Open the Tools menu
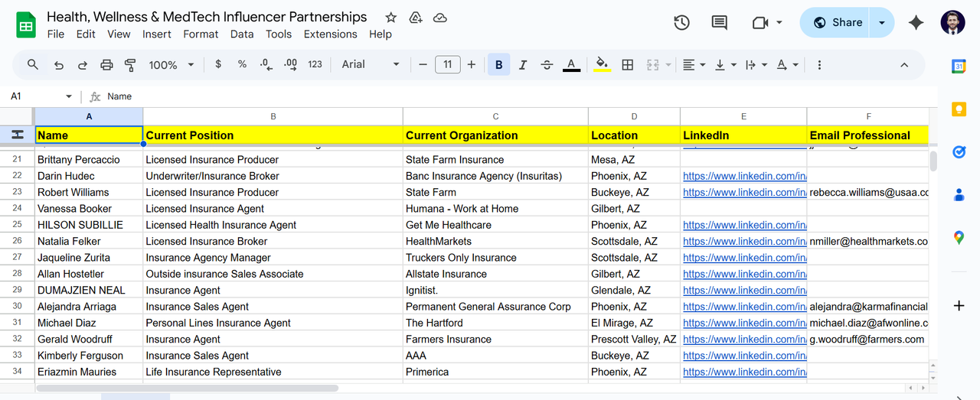980x400 pixels. click(x=279, y=34)
